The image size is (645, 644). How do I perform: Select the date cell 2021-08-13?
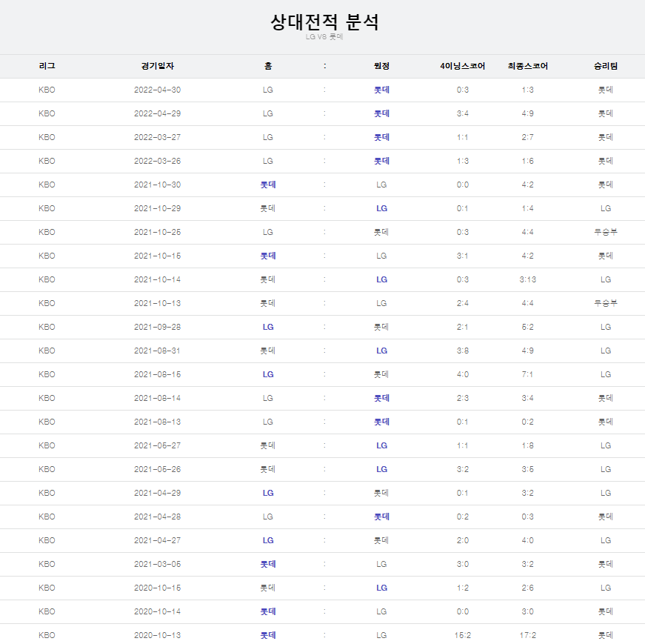pyautogui.click(x=158, y=422)
